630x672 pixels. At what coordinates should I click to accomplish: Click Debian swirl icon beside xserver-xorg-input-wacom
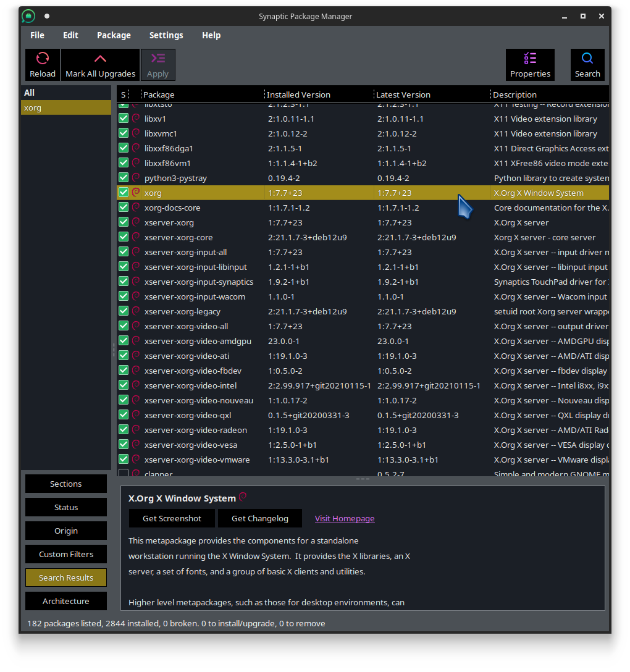point(136,296)
